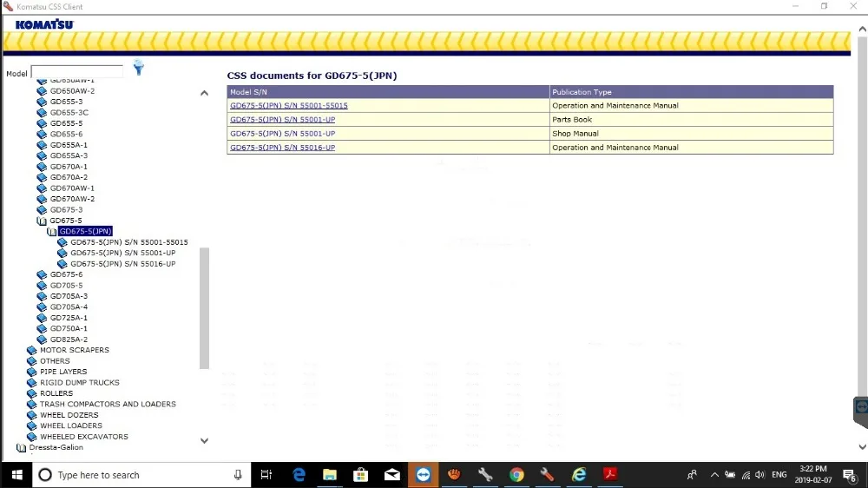Click the book icon beside GD705-5

click(x=42, y=286)
